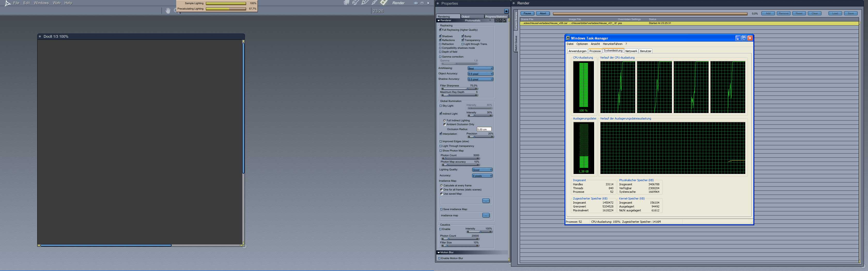Open the Model room wrench icon
Viewport: 868px width, 271px height.
355,3
